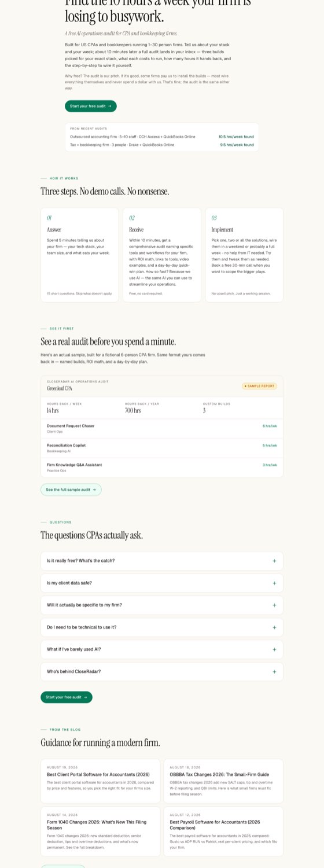
Task: Open "Will it actually be specific" FAQ
Action: pyautogui.click(x=162, y=605)
